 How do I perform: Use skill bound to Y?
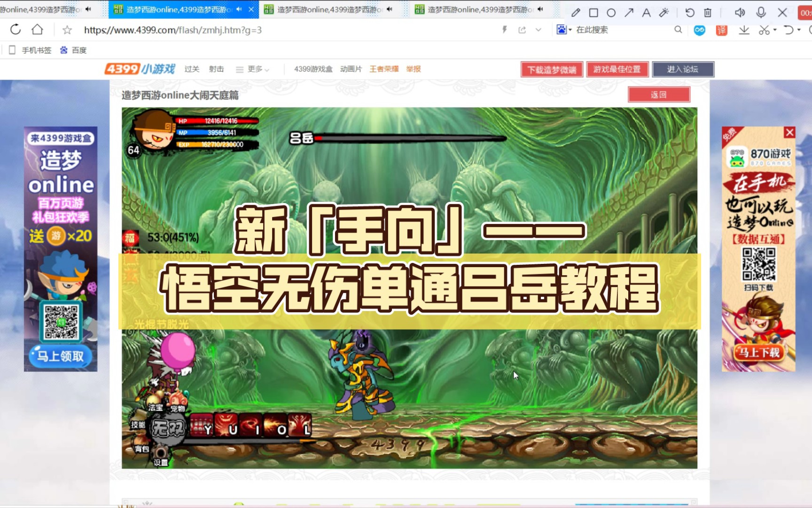click(202, 425)
